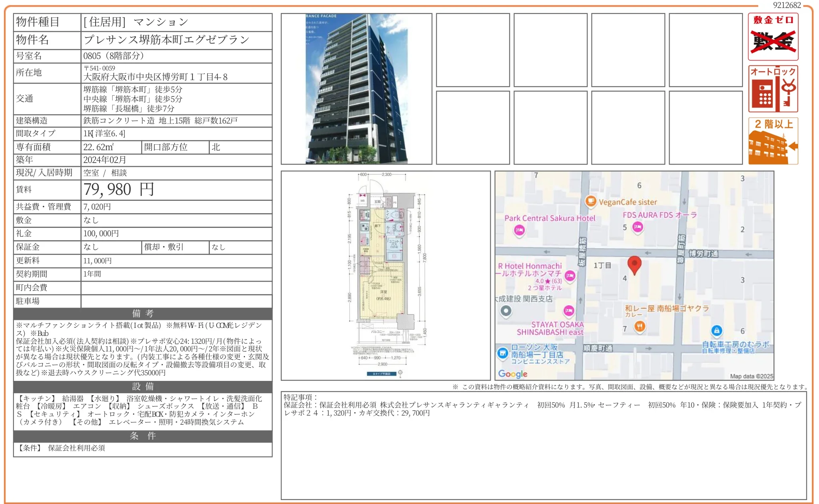
Task: Click the FDS AURA hotel marker icon
Action: pyautogui.click(x=637, y=226)
